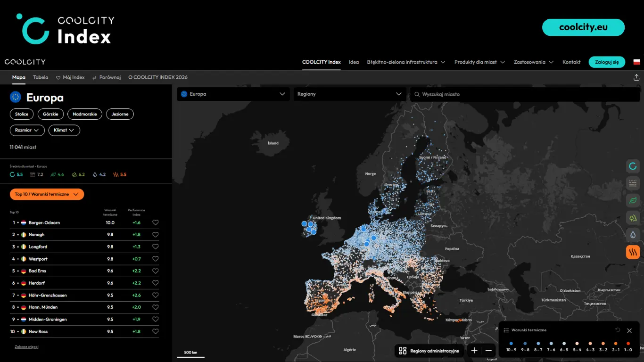Open the Regiony dropdown
The image size is (644, 362).
coord(350,94)
